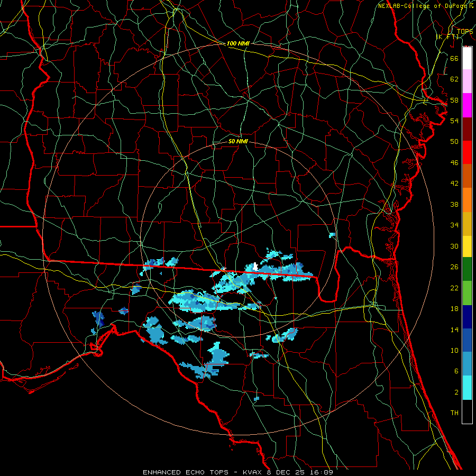Click the magenta legend swatch
The width and height of the screenshot is (476, 476).
coord(467,105)
